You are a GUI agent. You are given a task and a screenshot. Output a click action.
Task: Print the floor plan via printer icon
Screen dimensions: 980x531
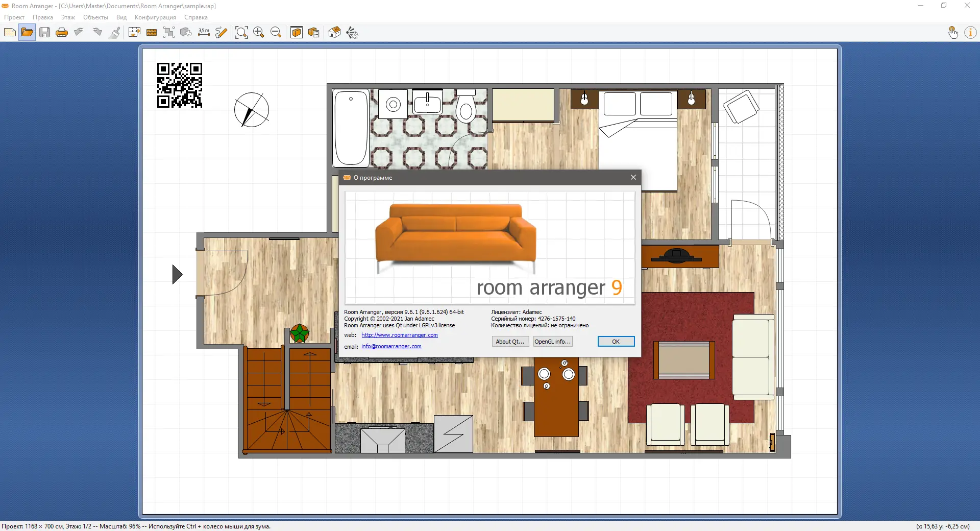pos(62,33)
